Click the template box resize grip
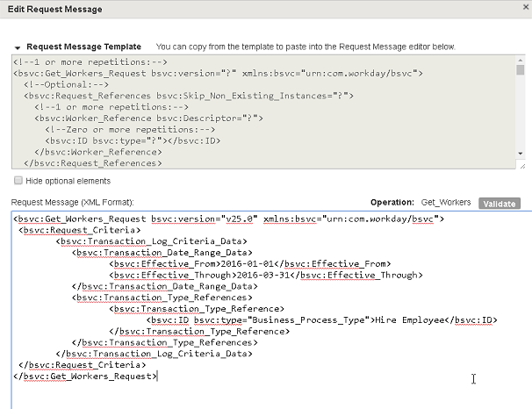Image resolution: width=532 pixels, height=409 pixels. [x=522, y=166]
